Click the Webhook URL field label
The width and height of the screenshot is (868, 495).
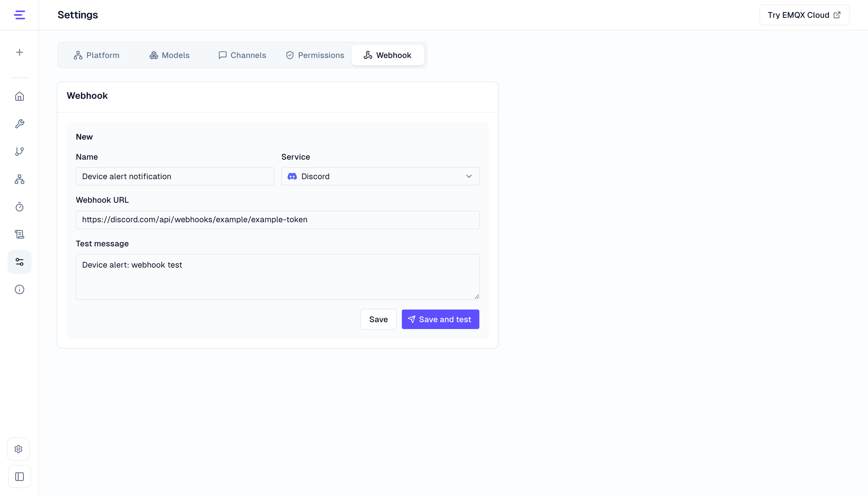coord(102,200)
